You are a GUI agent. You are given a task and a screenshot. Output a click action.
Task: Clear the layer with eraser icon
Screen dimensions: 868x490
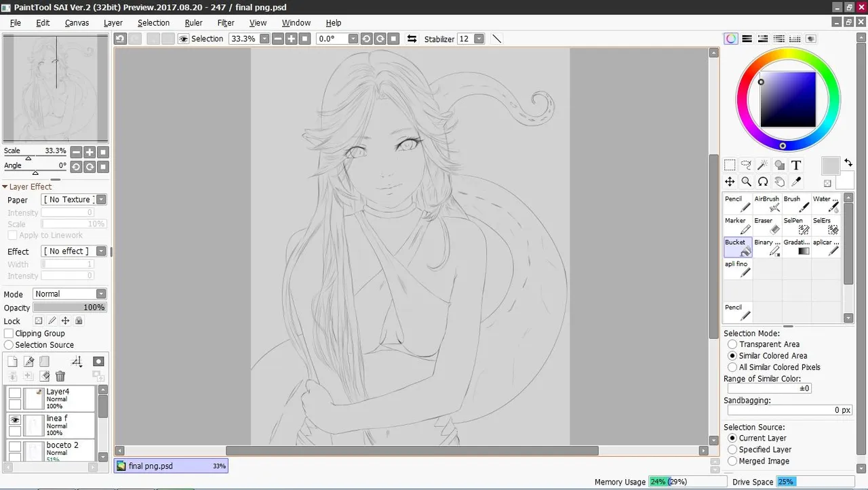(44, 376)
